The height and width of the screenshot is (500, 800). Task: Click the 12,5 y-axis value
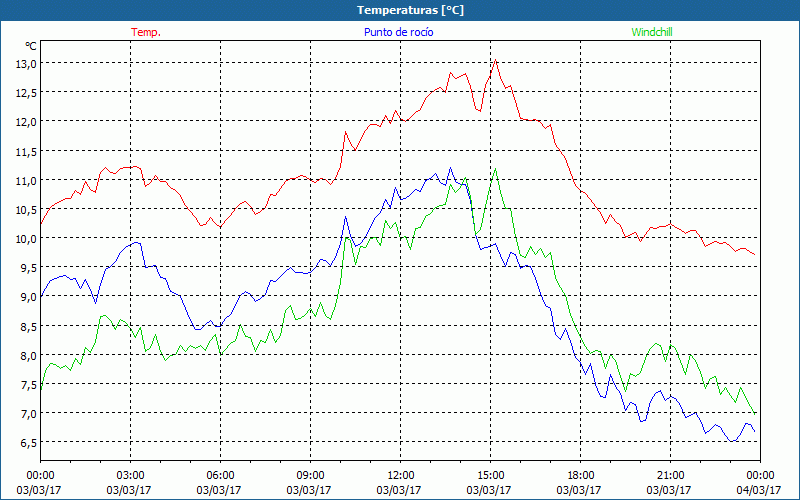point(27,93)
